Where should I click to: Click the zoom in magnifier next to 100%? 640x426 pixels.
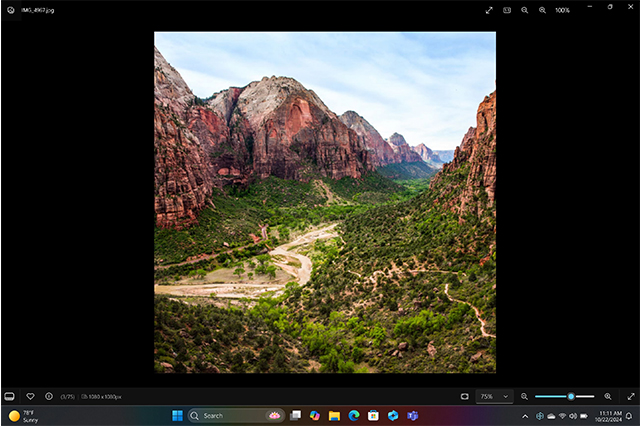[542, 10]
